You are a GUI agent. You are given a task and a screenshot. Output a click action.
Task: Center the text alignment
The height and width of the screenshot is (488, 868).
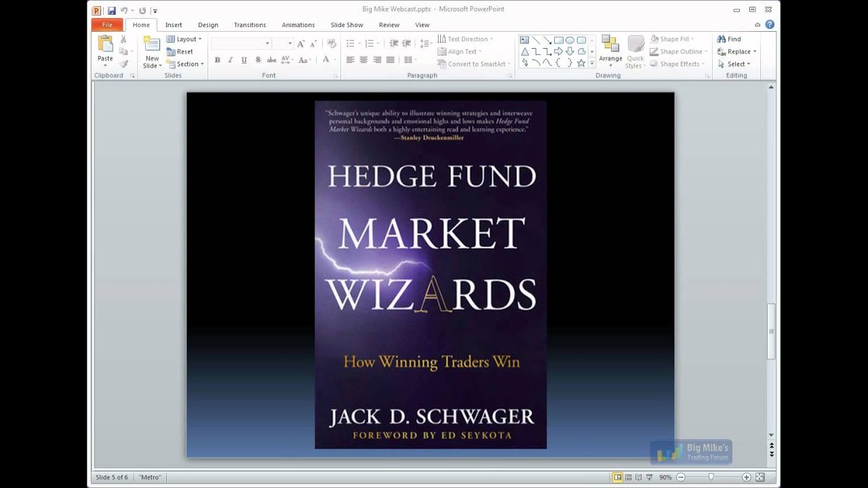tap(363, 60)
